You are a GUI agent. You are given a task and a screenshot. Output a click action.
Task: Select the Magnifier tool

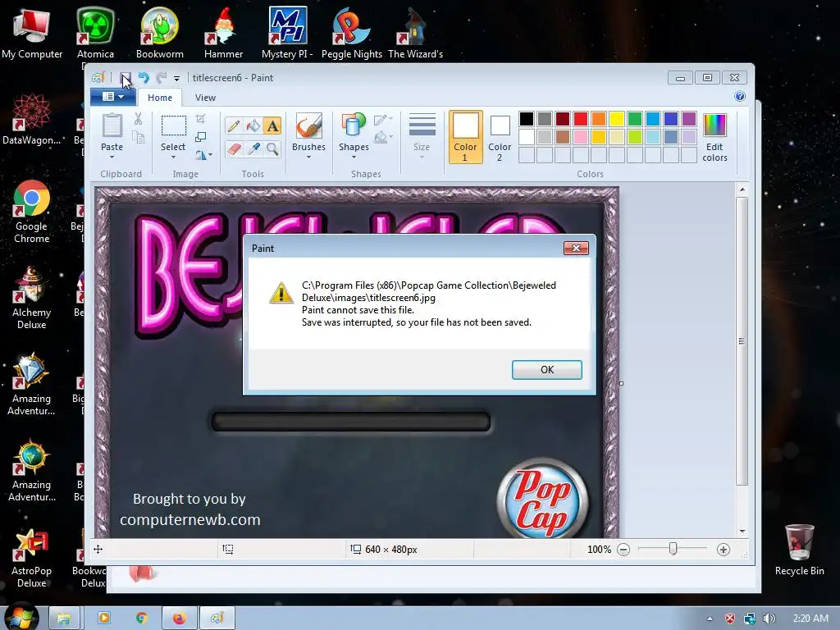coord(272,148)
